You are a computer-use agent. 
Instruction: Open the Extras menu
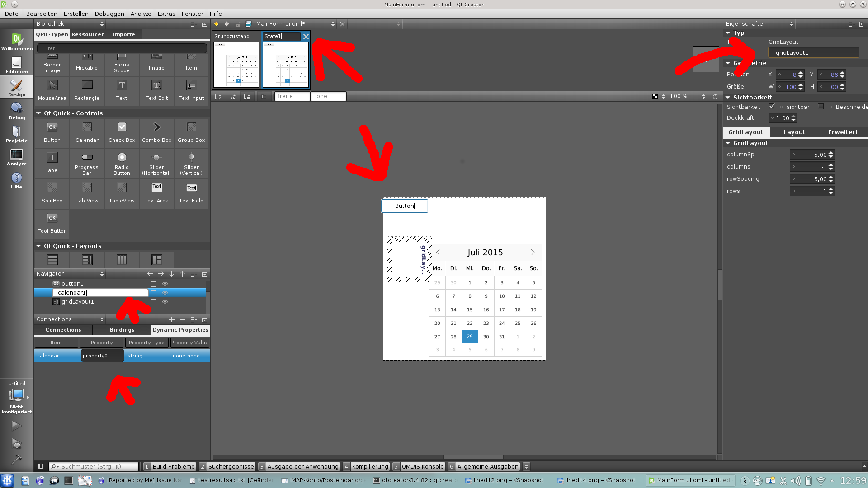tap(166, 14)
